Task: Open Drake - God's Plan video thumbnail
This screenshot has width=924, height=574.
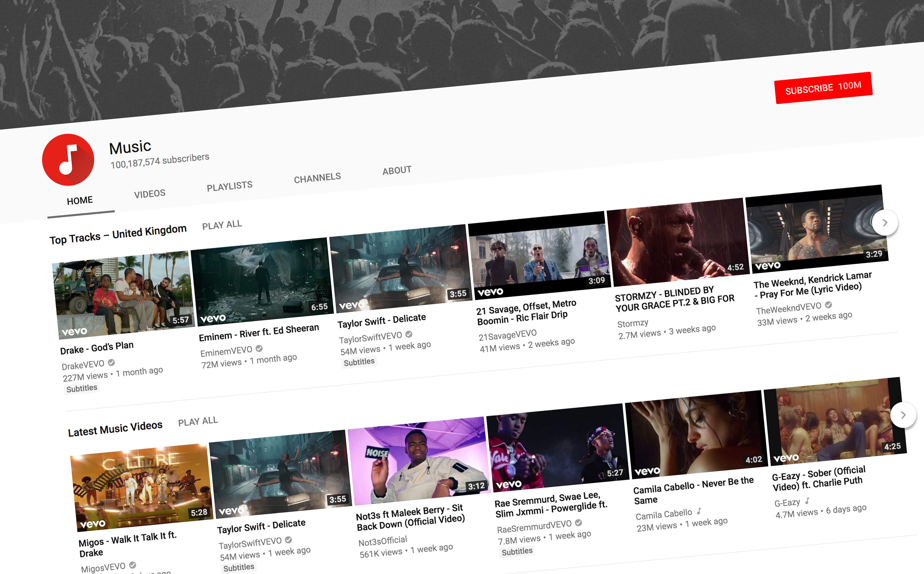Action: coord(123,295)
